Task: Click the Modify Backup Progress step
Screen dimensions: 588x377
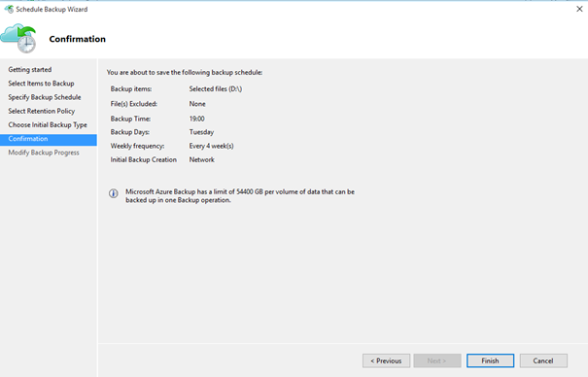Action: 44,153
